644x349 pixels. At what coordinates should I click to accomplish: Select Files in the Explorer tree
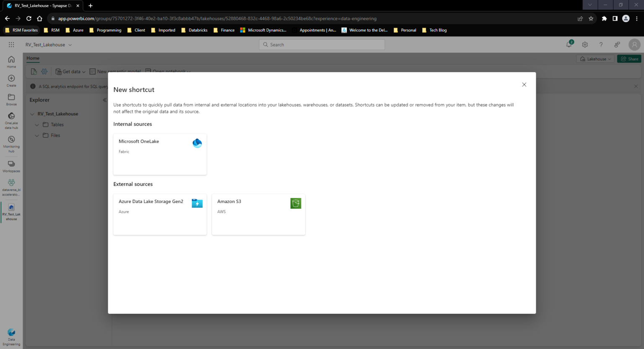click(x=55, y=135)
